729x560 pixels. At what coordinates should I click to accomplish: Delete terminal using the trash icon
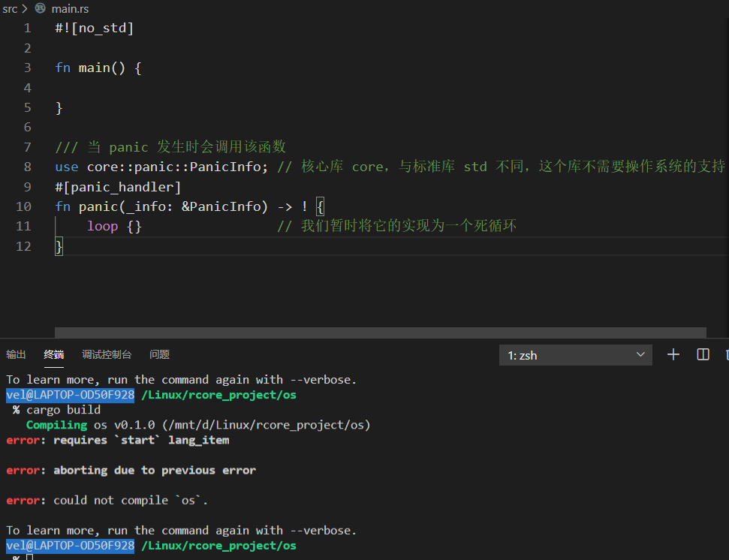pyautogui.click(x=726, y=354)
